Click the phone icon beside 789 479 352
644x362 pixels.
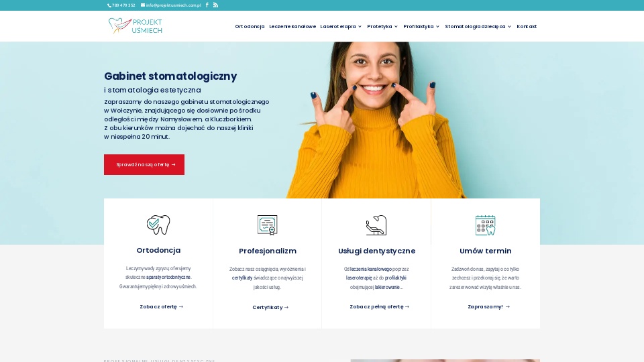[109, 5]
